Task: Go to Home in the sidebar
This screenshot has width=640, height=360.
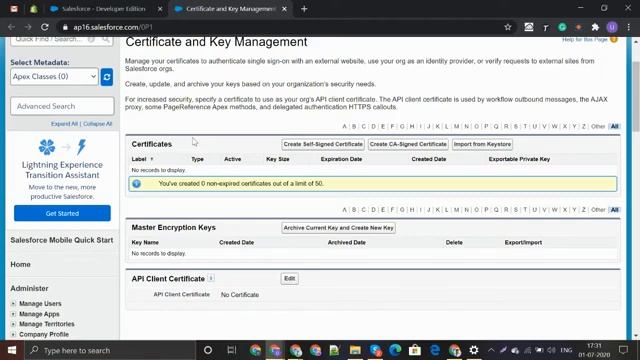Action: point(20,264)
